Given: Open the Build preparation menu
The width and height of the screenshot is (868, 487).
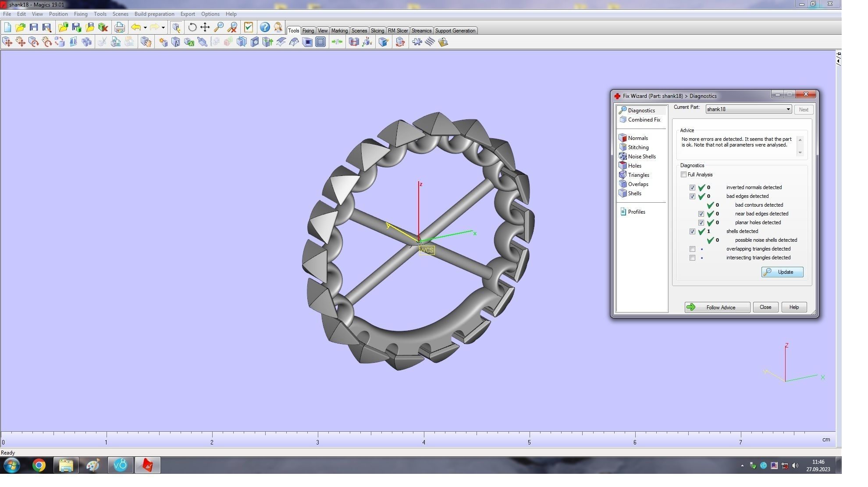Looking at the screenshot, I should coord(154,14).
